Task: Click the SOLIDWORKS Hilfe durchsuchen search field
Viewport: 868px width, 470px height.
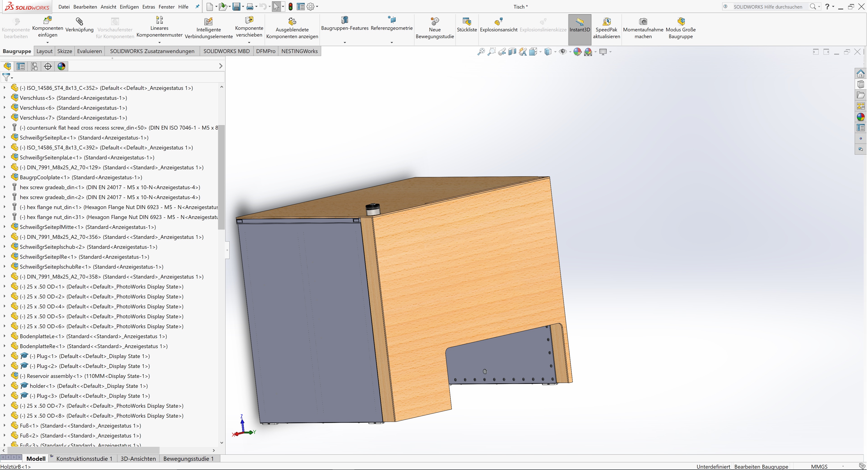Action: pos(768,7)
